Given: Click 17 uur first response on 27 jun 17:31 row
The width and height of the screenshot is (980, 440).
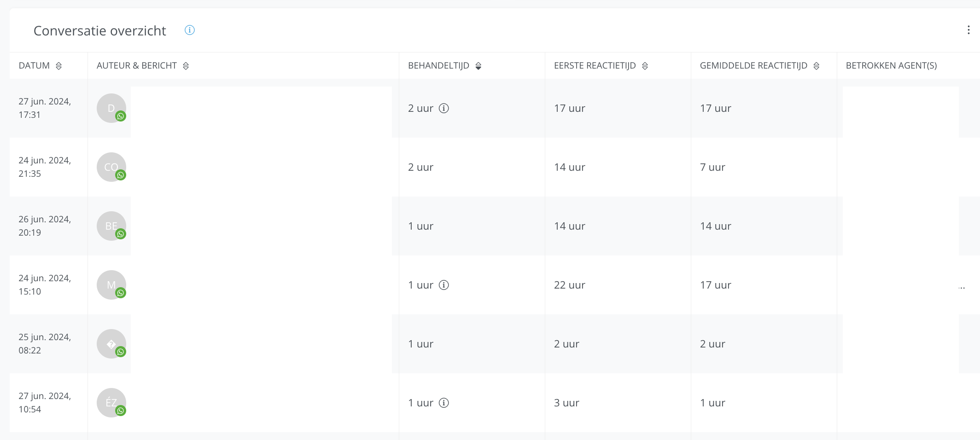Looking at the screenshot, I should click(x=570, y=108).
